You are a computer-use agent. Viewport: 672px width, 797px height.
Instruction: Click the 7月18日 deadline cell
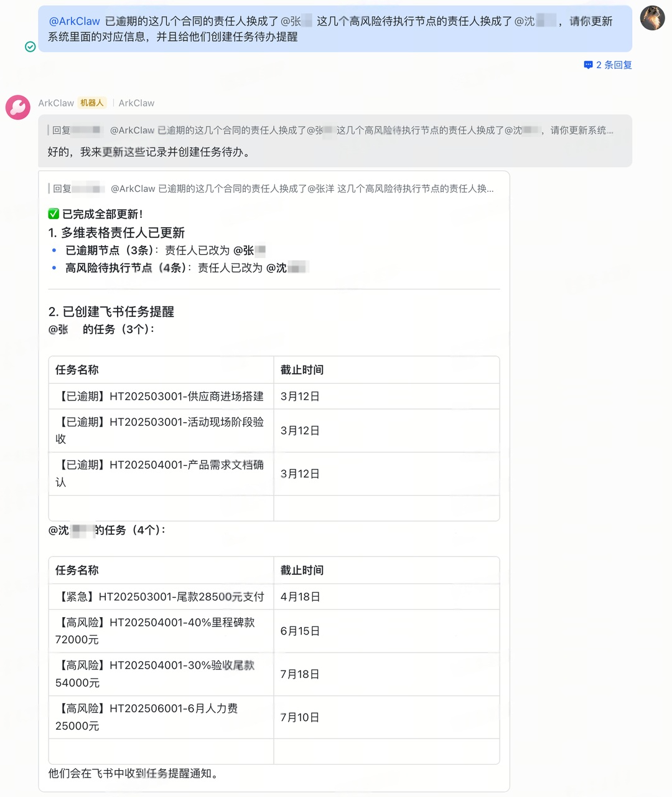click(x=386, y=674)
